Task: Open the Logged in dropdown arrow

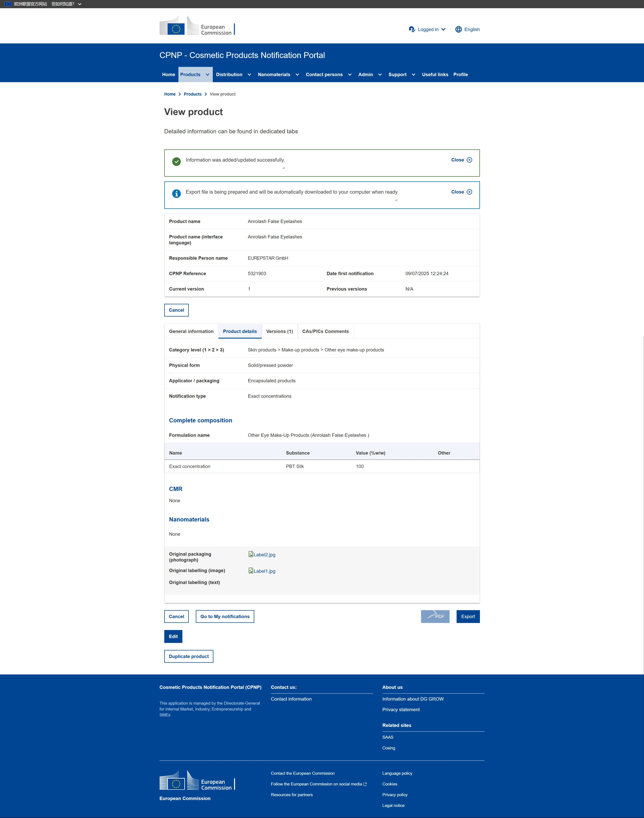Action: click(443, 29)
